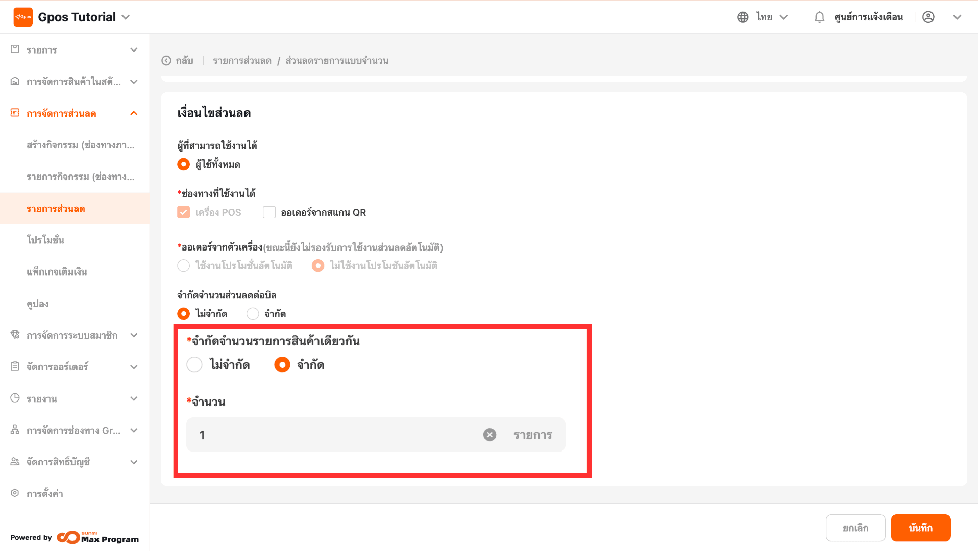Screen dimensions: 980x551
Task: Click the การตั้งค่า settings icon
Action: [x=15, y=493]
